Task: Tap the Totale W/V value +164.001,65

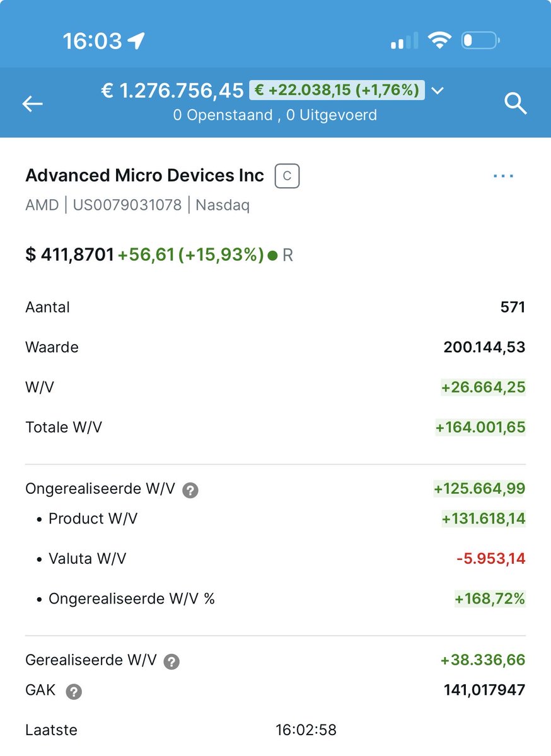Action: click(480, 427)
